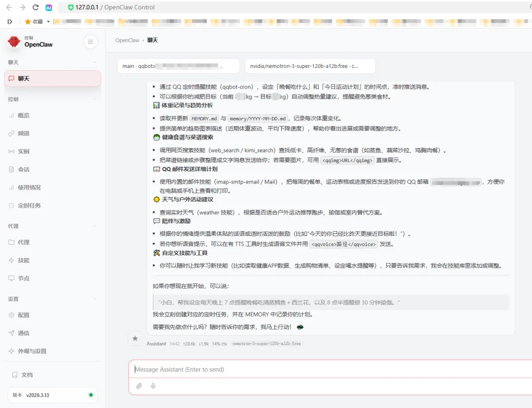Click the green status dot beside version
Screen dimensions: 532x408
(91, 395)
